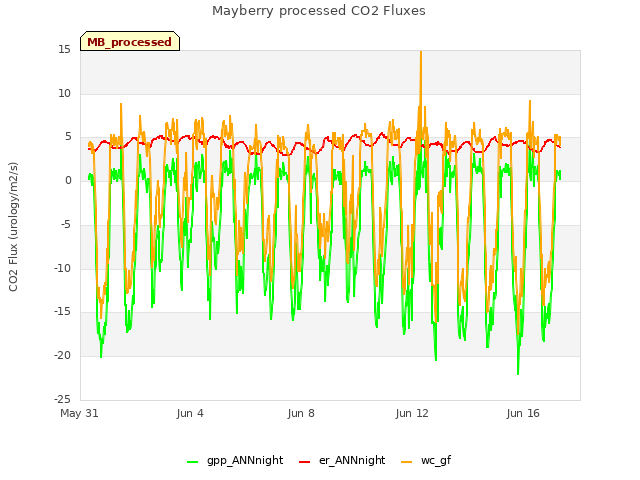Click the orange wc_gf legend swatch
This screenshot has height=480, width=640.
407,462
